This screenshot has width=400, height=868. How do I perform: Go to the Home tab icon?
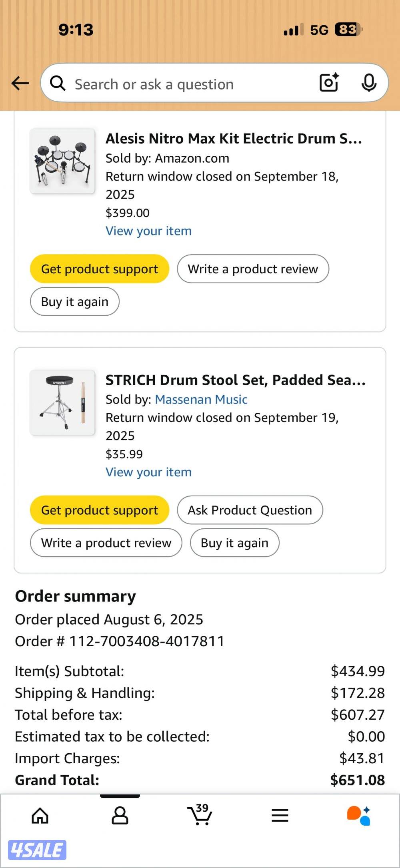(x=40, y=816)
